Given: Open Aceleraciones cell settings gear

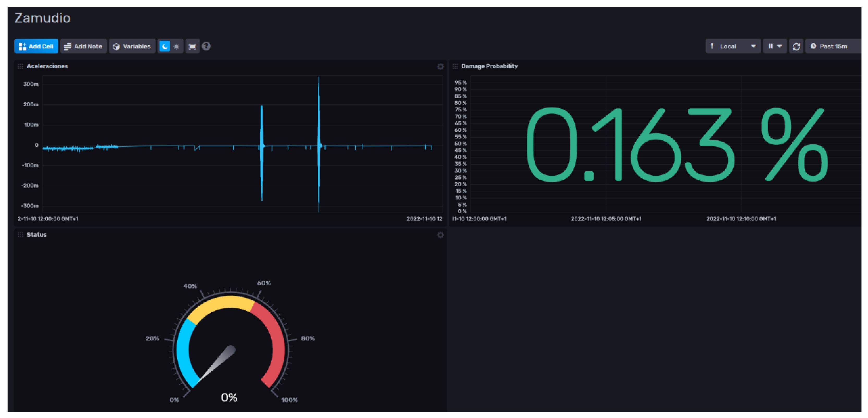Looking at the screenshot, I should [441, 66].
